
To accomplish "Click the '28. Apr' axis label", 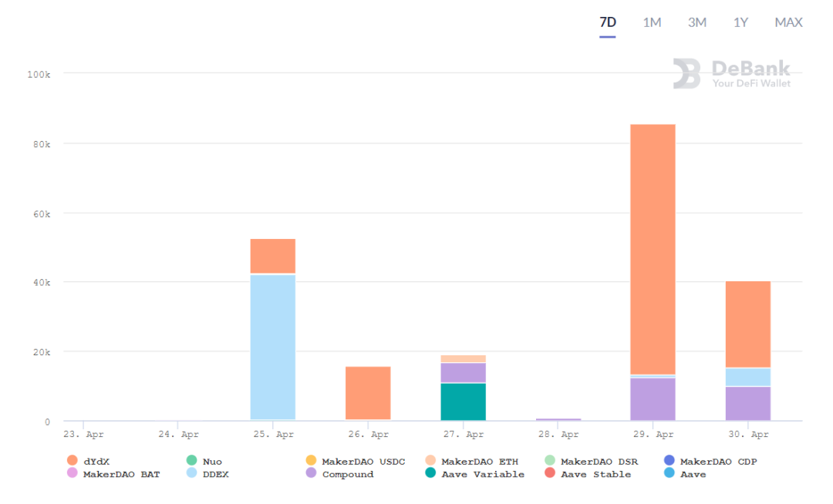I will coord(558,434).
